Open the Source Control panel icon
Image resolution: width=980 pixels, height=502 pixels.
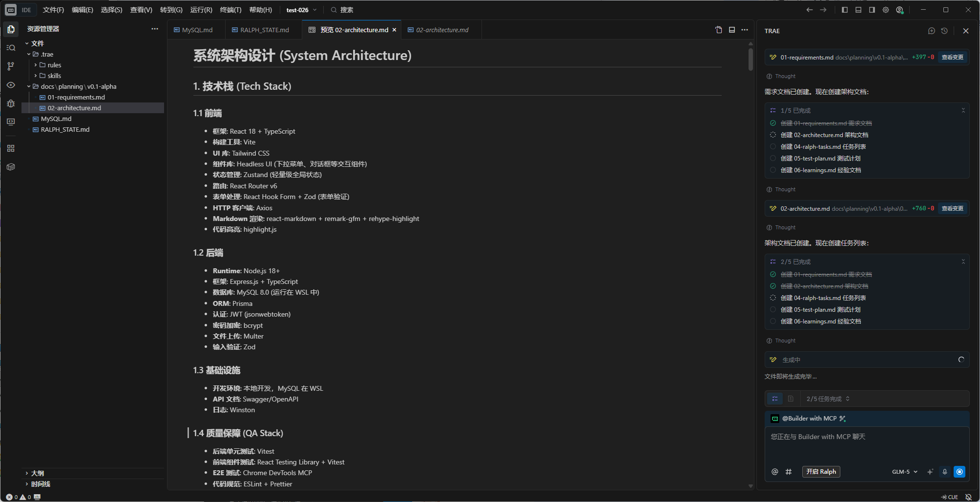[x=11, y=66]
